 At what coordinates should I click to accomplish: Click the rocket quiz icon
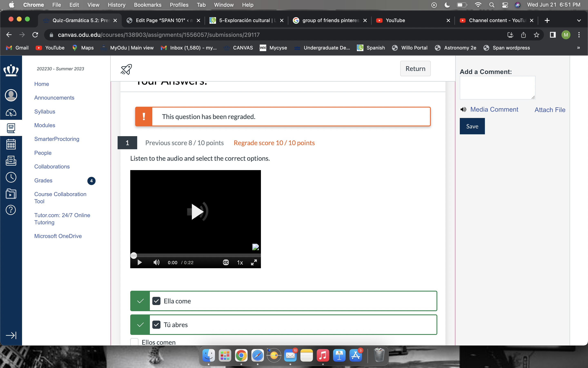126,69
